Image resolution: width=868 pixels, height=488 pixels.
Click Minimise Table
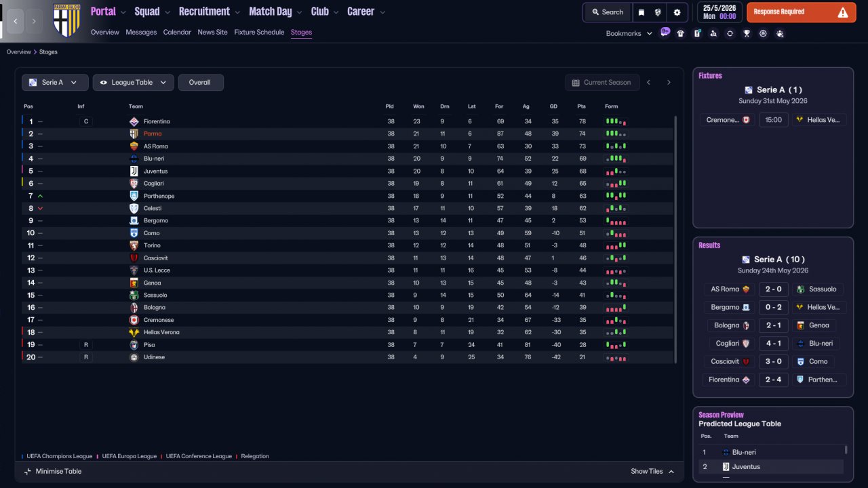pos(52,472)
